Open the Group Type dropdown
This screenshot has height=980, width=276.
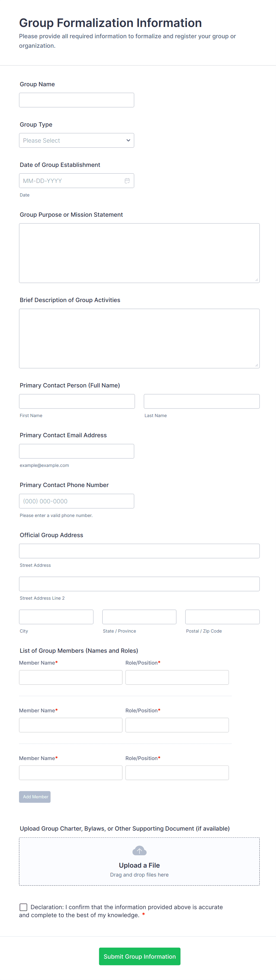(77, 141)
